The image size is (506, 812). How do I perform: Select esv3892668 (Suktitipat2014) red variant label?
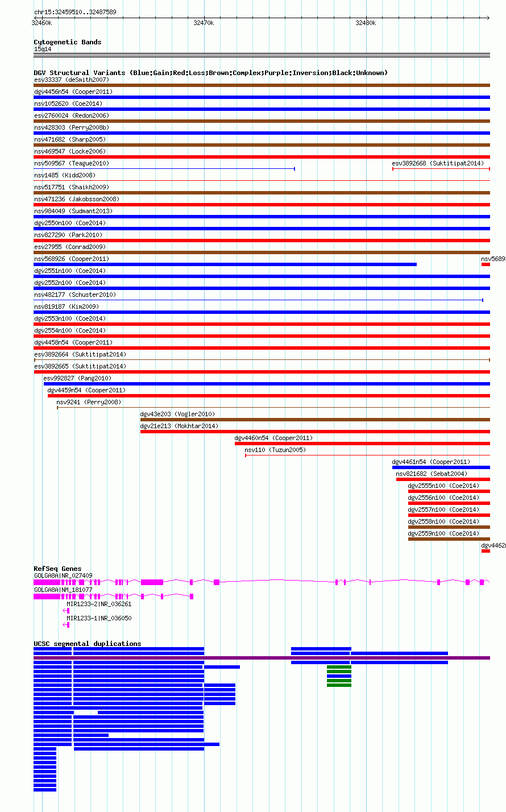438,163
